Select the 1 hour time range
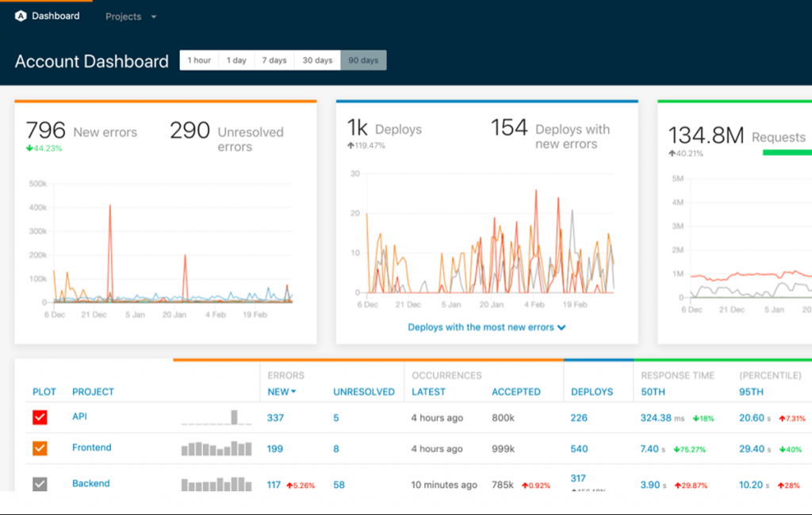The width and height of the screenshot is (812, 515). (198, 59)
